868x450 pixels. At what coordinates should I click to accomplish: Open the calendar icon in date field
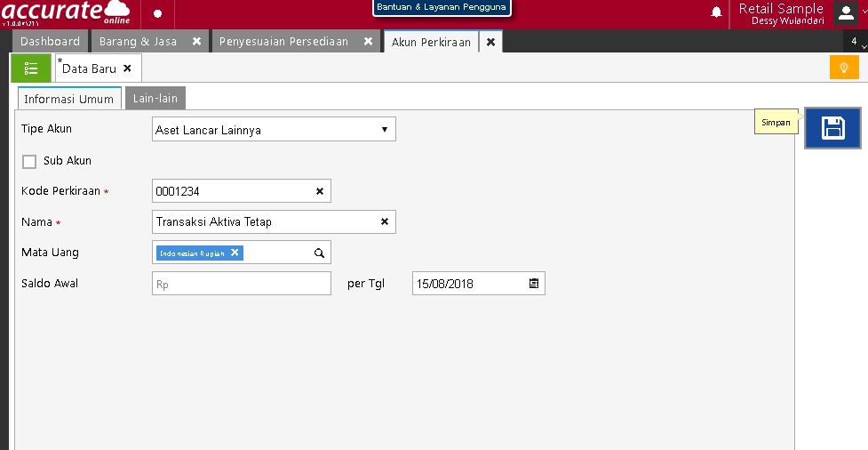(534, 284)
